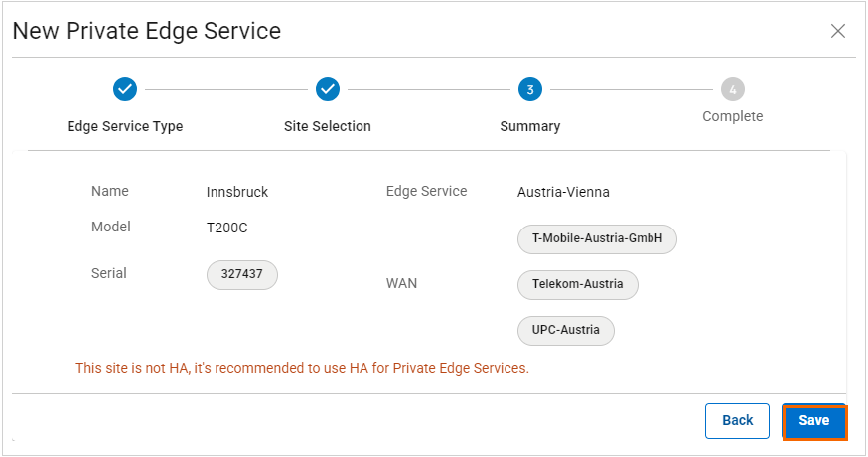The height and width of the screenshot is (457, 868).
Task: Select the Complete step label
Action: pos(733,116)
